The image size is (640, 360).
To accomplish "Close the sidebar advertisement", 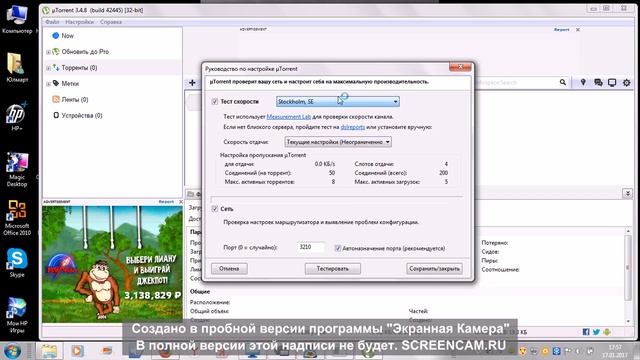I will click(181, 202).
